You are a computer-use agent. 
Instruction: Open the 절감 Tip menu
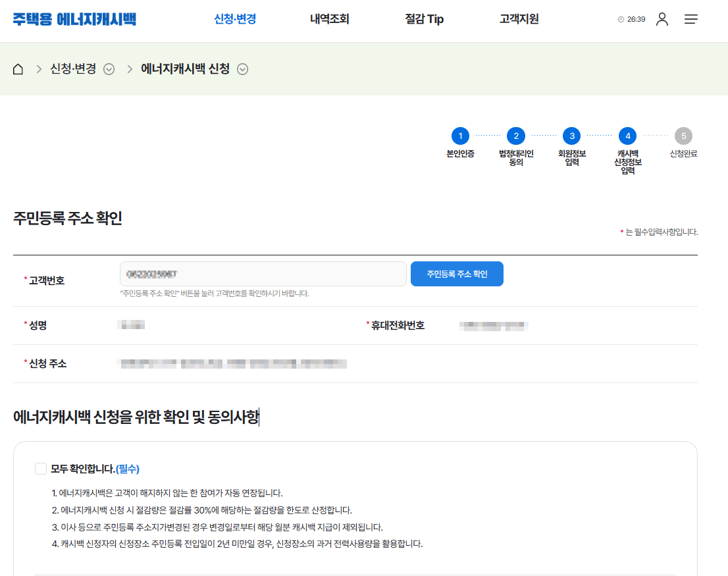click(424, 19)
